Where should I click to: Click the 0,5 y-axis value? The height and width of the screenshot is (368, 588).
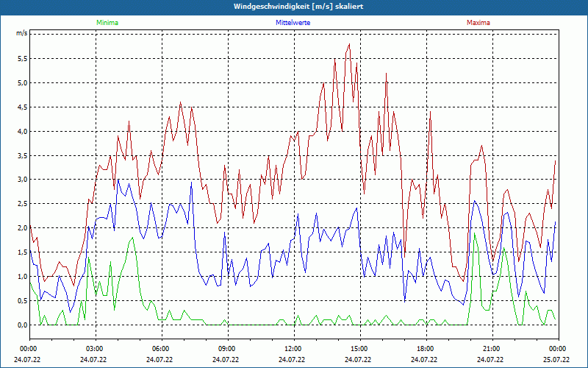[x=23, y=301]
